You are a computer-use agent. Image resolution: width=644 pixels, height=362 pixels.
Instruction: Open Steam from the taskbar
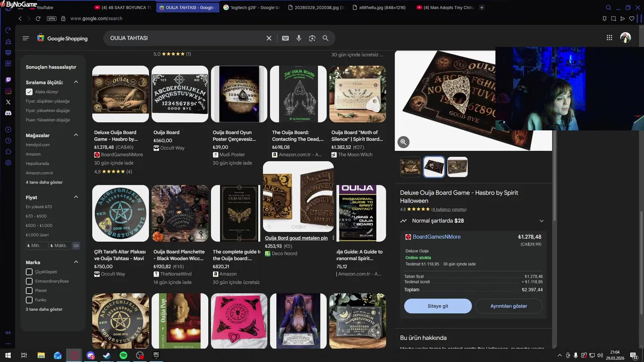[107, 355]
